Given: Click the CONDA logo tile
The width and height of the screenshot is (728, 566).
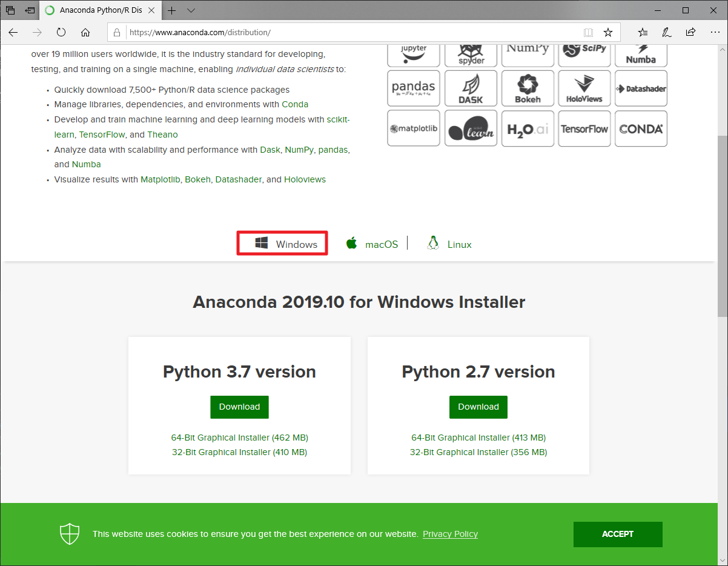Looking at the screenshot, I should [x=641, y=128].
